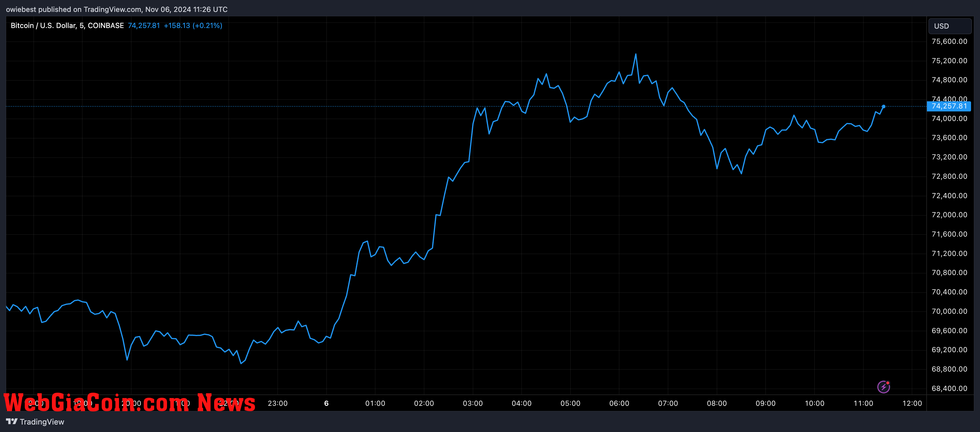The image size is (980, 432).
Task: Click the 11:00 time axis label
Action: point(863,403)
